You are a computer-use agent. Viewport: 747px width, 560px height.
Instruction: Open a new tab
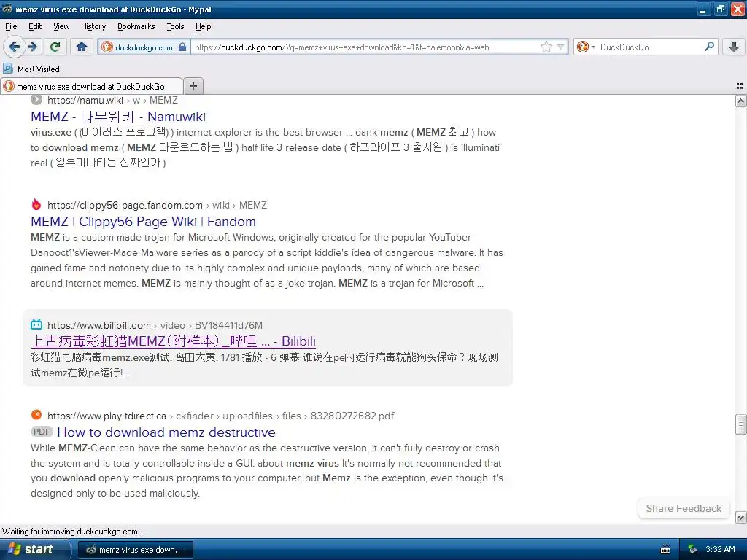coord(193,86)
